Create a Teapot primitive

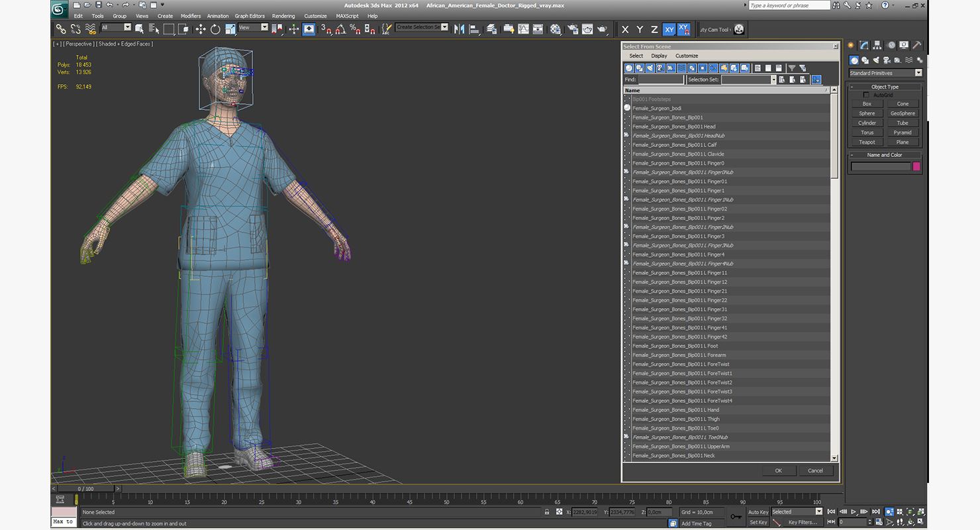[x=867, y=142]
